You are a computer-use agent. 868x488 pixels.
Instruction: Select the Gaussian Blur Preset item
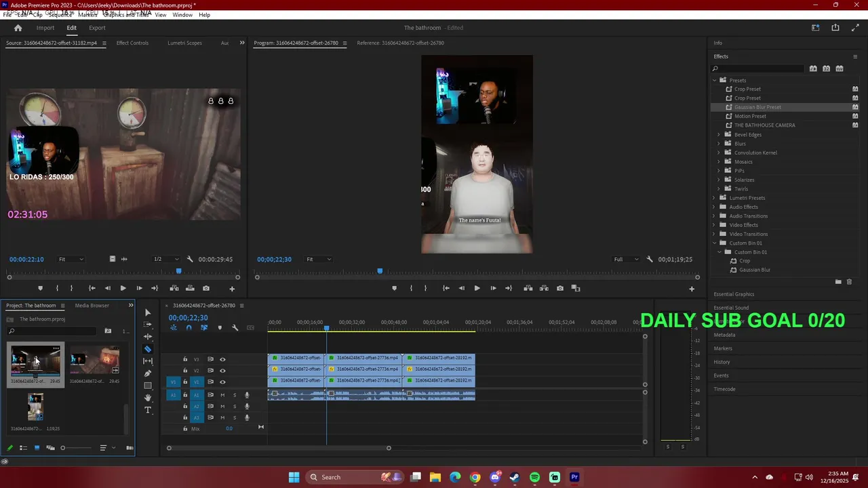(x=757, y=107)
